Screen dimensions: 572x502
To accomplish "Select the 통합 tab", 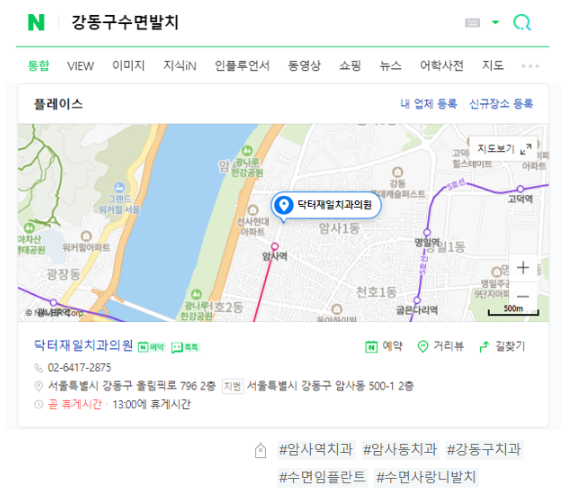I will click(38, 66).
